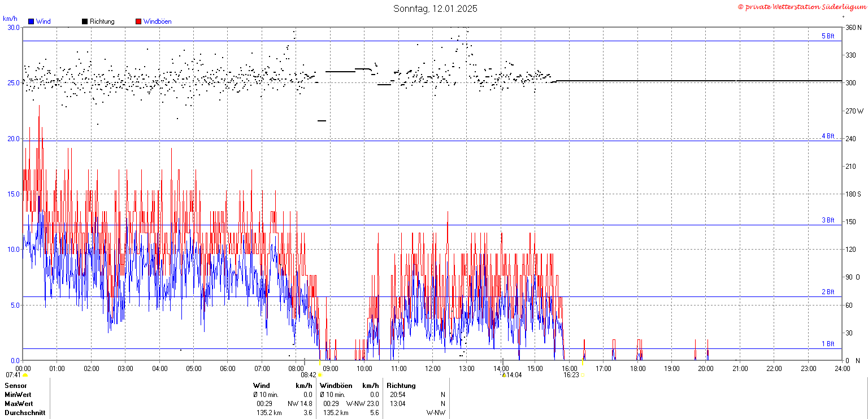Click the red Windböen legend square
The image size is (868, 419).
[x=138, y=21]
